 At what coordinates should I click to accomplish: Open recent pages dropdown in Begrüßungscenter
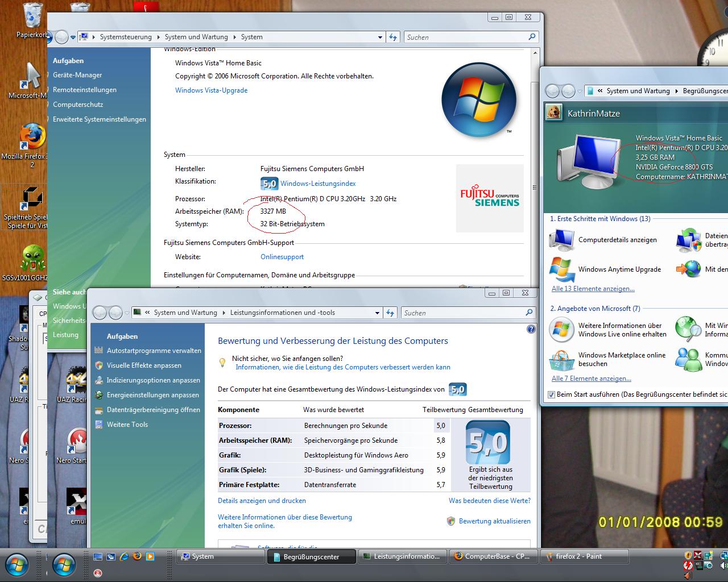(580, 91)
